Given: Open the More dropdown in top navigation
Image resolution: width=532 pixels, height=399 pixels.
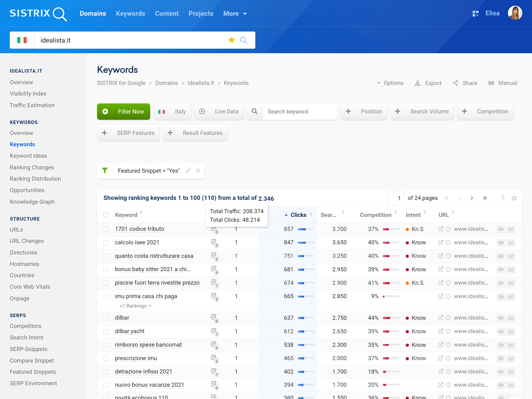Looking at the screenshot, I should 235,14.
